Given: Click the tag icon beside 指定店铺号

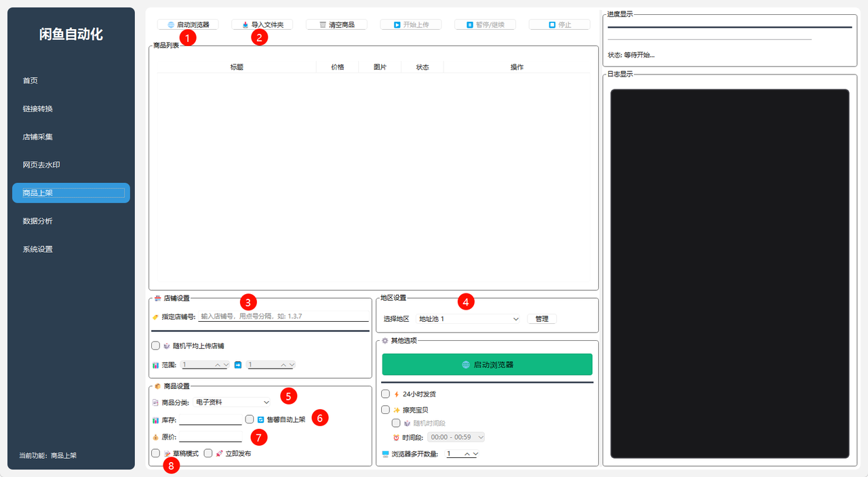Looking at the screenshot, I should [156, 316].
